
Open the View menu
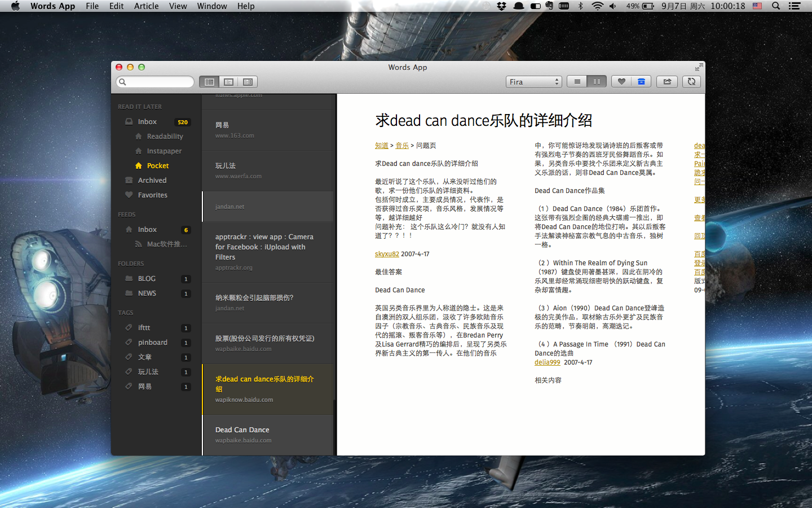pos(178,6)
